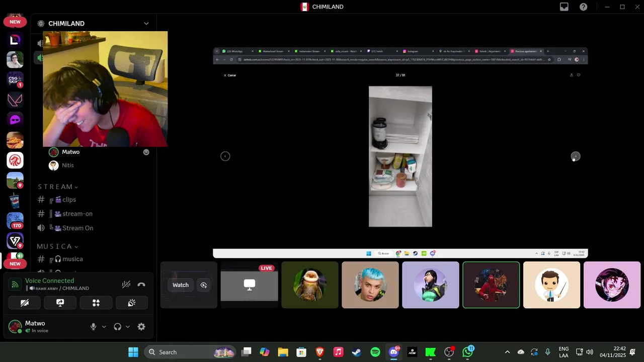Open the CHIMILAND server dropdown menu
The image size is (644, 362).
coord(146,24)
